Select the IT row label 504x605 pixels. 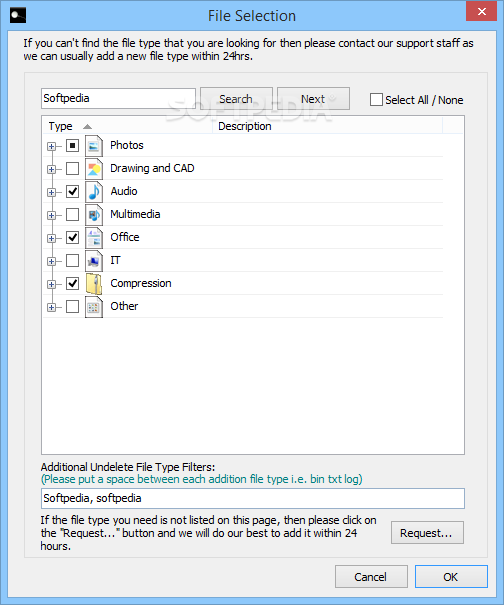(115, 260)
